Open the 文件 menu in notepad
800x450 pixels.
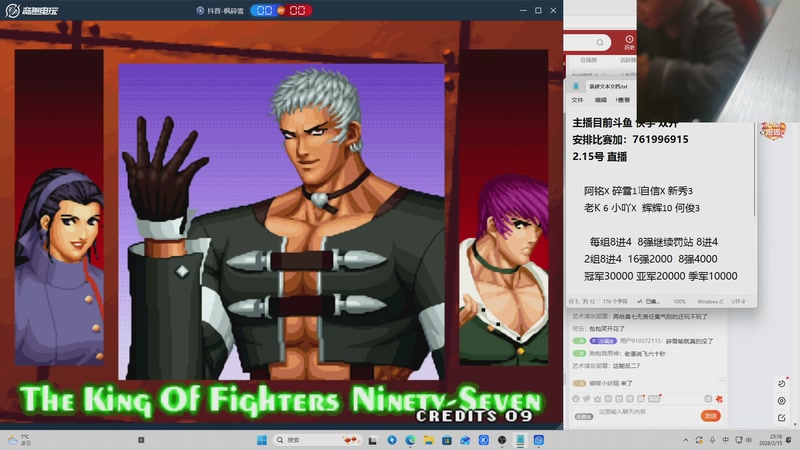click(x=577, y=100)
